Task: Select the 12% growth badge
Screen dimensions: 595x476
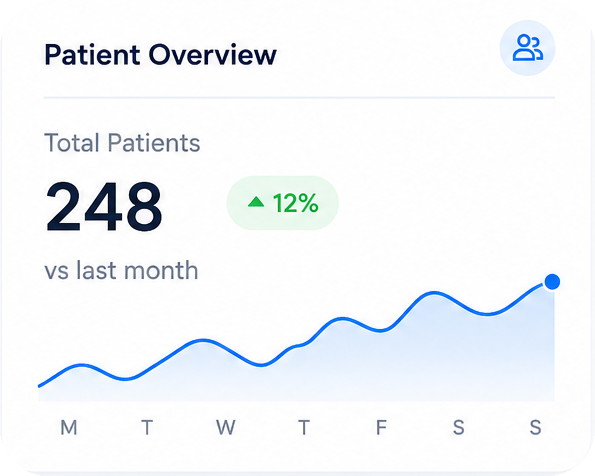Action: pyautogui.click(x=282, y=203)
